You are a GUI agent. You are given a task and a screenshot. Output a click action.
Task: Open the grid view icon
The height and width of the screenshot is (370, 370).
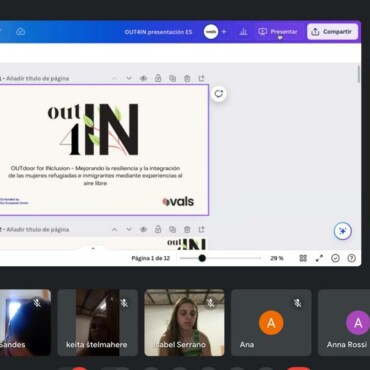click(x=303, y=258)
